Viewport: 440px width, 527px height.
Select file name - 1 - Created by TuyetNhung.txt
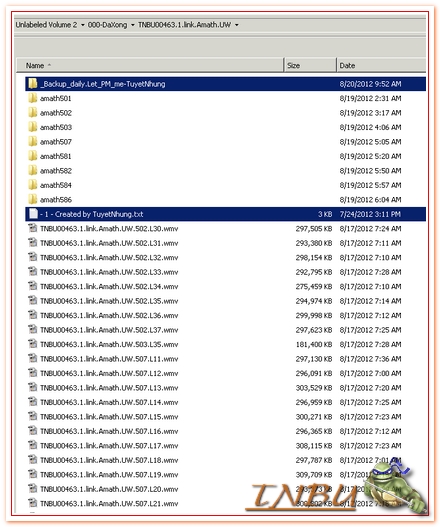(x=91, y=214)
